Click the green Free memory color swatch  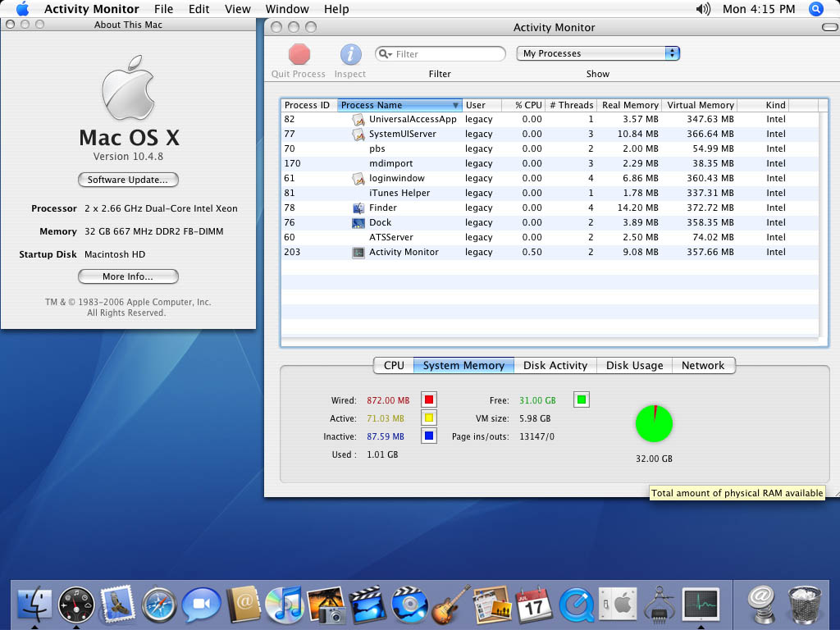[582, 400]
